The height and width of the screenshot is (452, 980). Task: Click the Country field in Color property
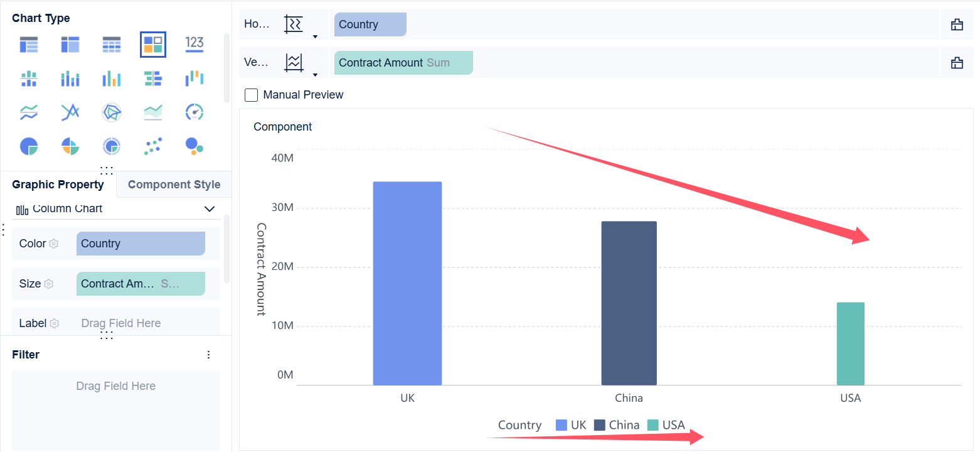point(141,244)
